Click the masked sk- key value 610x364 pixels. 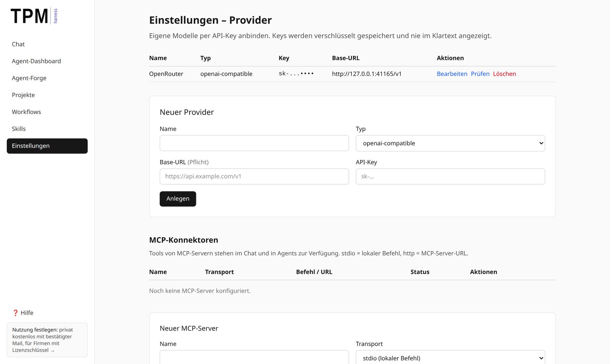296,73
